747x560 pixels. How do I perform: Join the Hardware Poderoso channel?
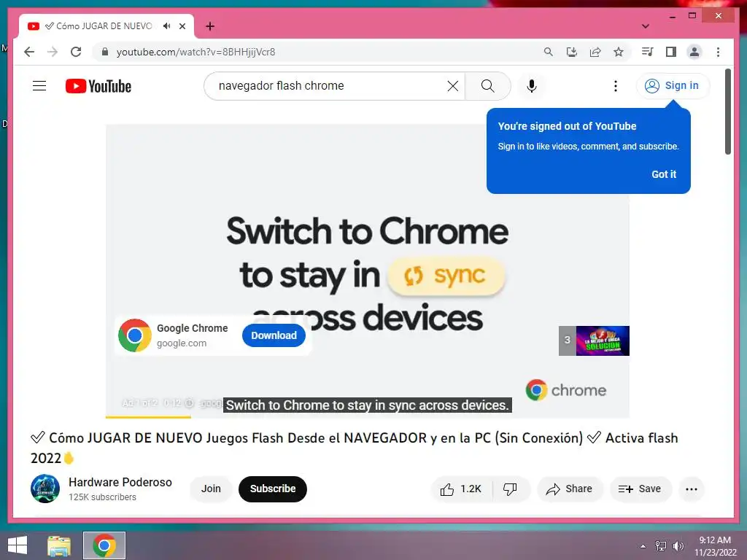click(211, 489)
